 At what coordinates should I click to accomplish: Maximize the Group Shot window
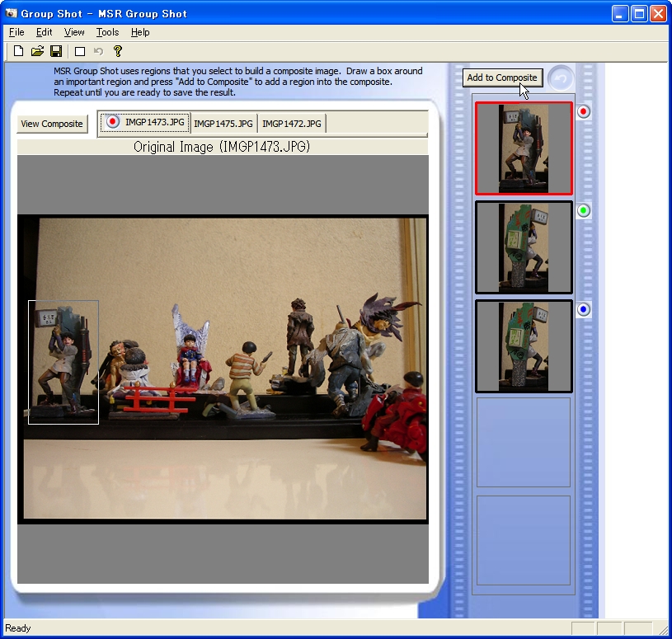[x=639, y=14]
